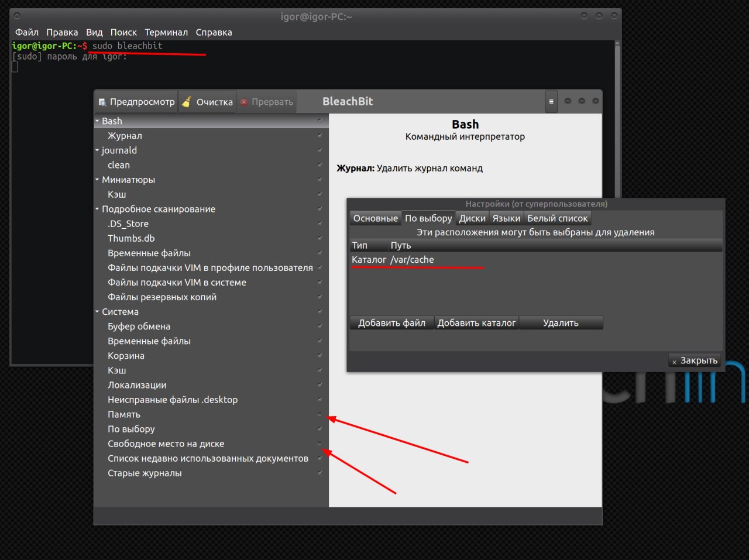Toggle the Буфер обмена checkbox
Image resolution: width=749 pixels, height=560 pixels.
319,327
